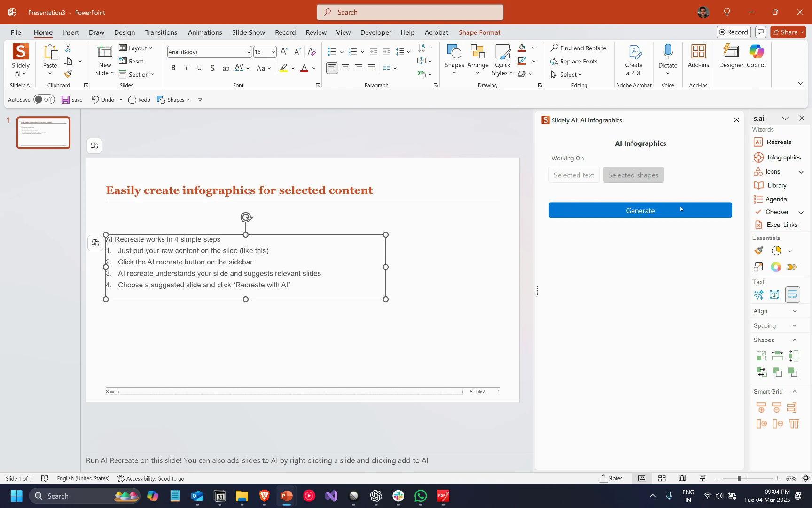Click Find and Replace
This screenshot has height=508, width=812.
pos(578,48)
